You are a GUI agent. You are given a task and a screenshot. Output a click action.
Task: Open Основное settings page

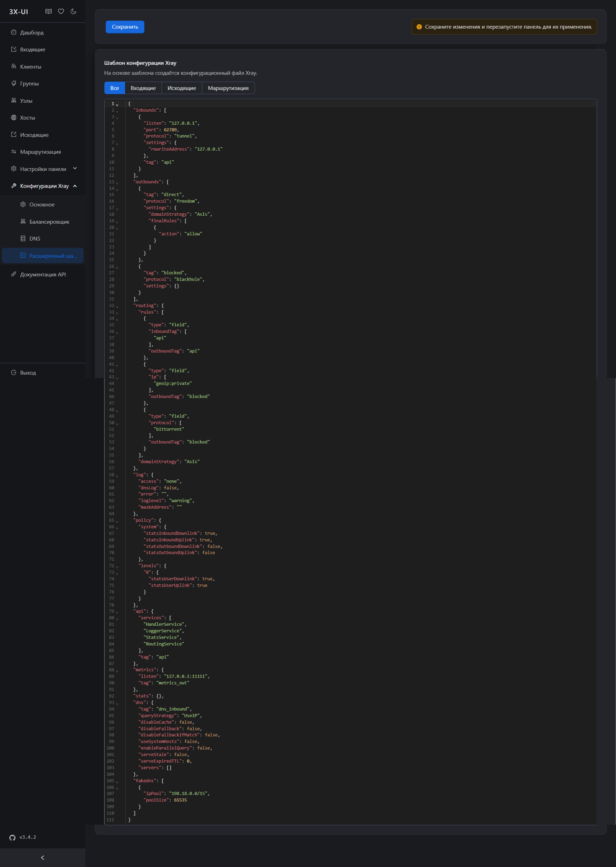coord(42,204)
